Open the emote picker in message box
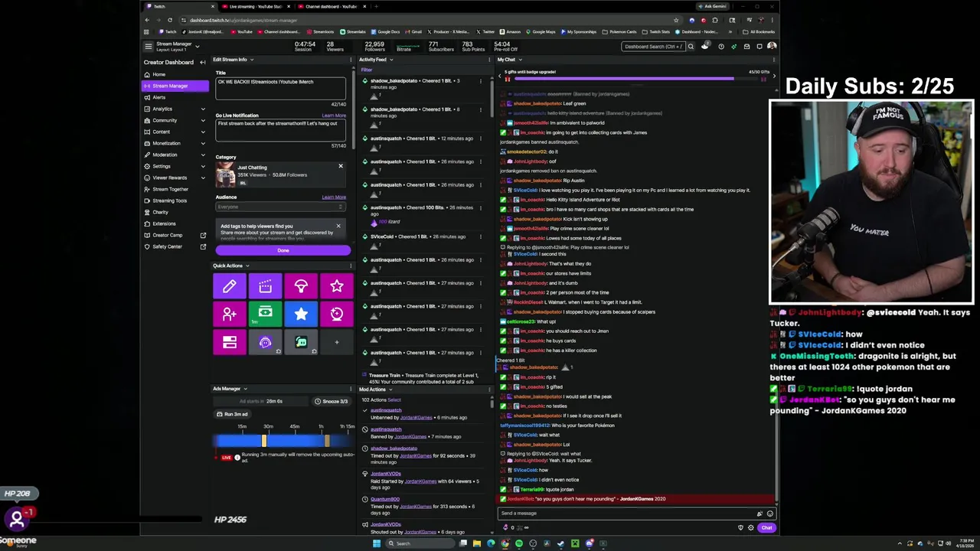 click(769, 514)
